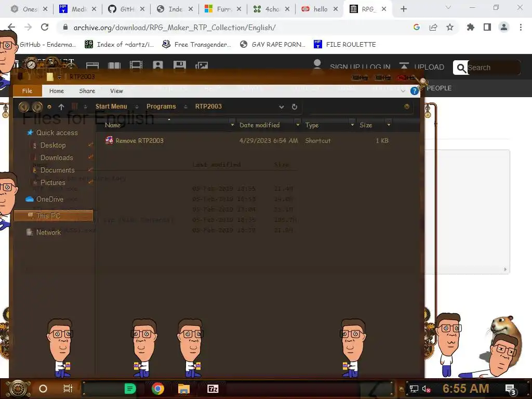Viewport: 532px width, 399px height.
Task: Click the Explorer search box
Action: pos(361,107)
